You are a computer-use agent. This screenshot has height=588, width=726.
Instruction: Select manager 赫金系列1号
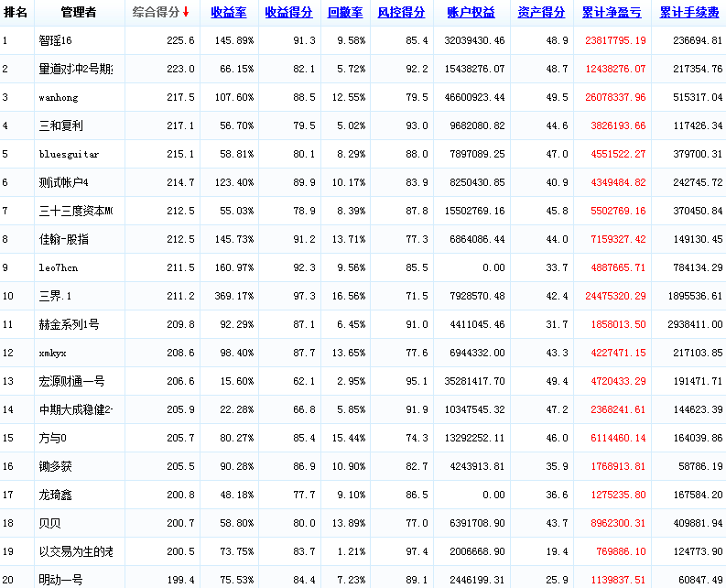[x=69, y=324]
